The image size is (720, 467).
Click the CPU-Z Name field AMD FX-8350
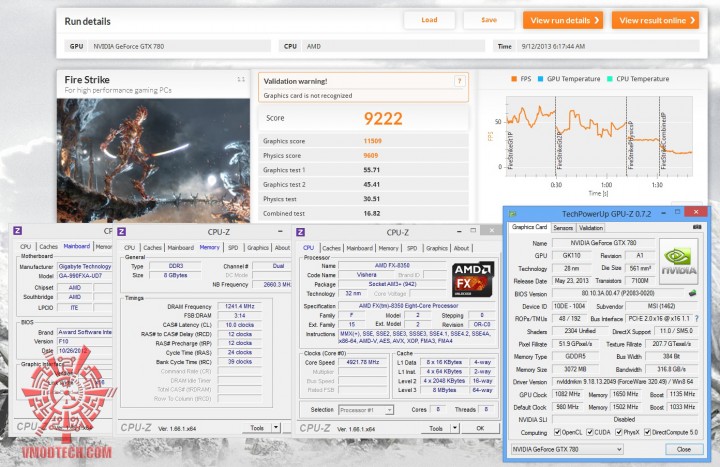(x=392, y=265)
